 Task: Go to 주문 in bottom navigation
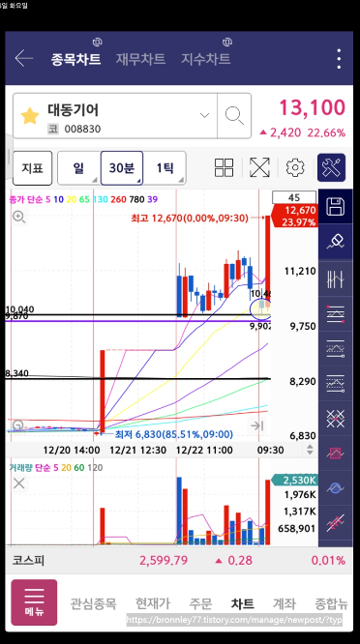(x=200, y=603)
